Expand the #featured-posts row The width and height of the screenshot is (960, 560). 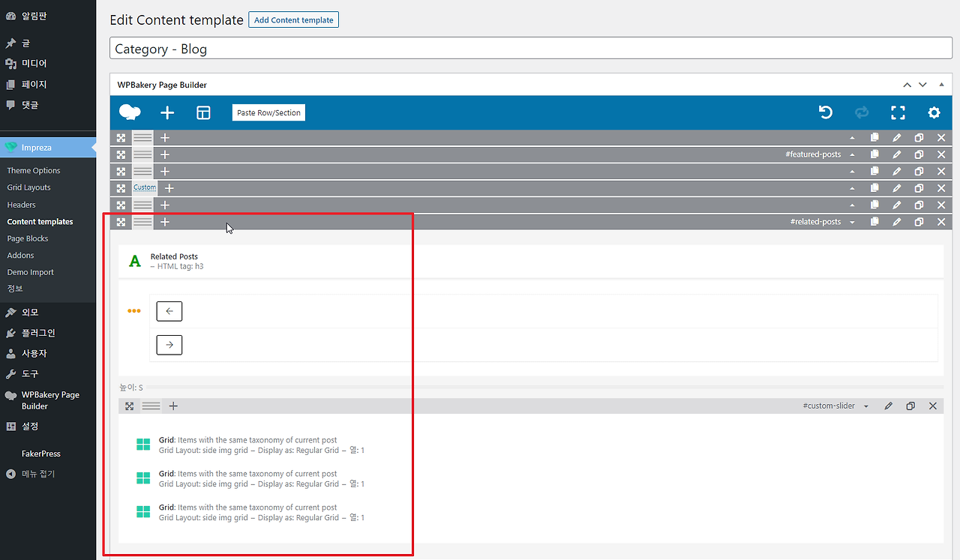tap(852, 154)
